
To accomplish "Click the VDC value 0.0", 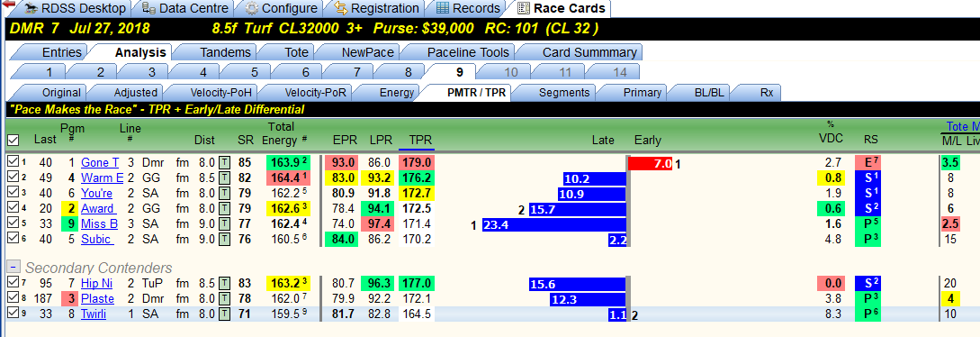I will (832, 283).
